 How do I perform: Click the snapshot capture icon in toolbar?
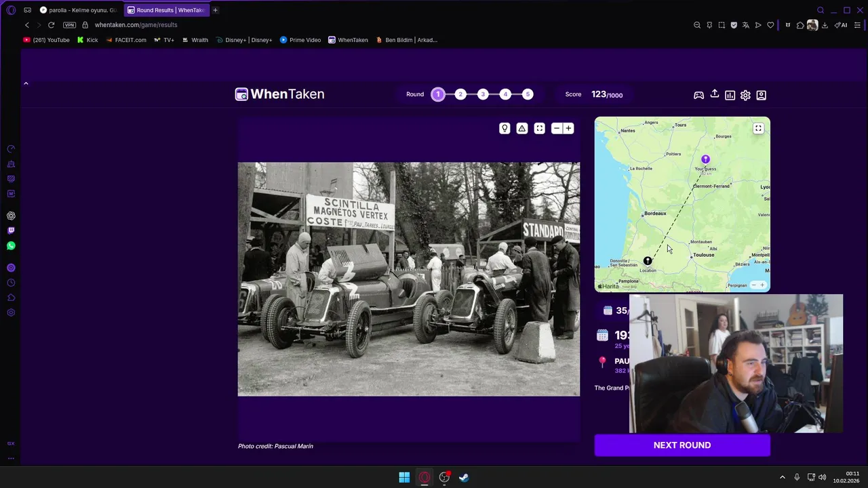click(x=722, y=25)
